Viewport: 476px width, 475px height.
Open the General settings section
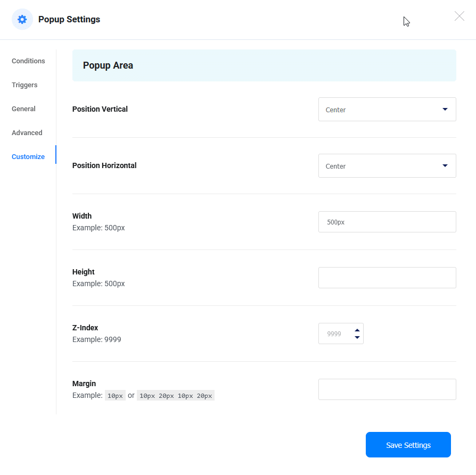click(23, 109)
